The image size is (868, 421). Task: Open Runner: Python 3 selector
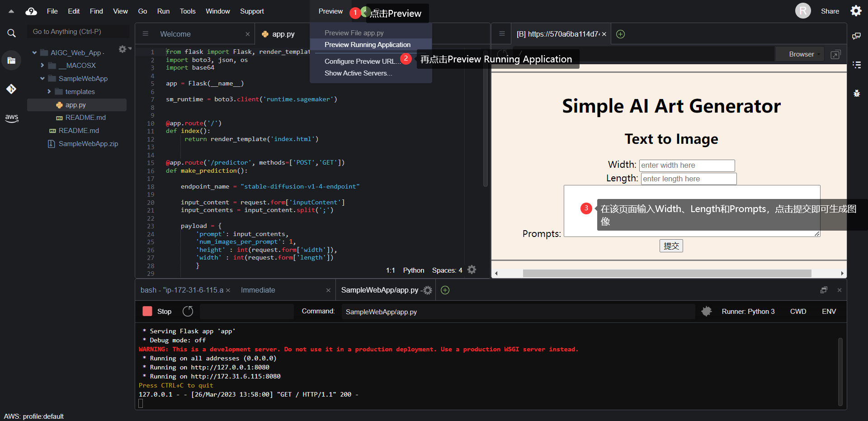(748, 312)
